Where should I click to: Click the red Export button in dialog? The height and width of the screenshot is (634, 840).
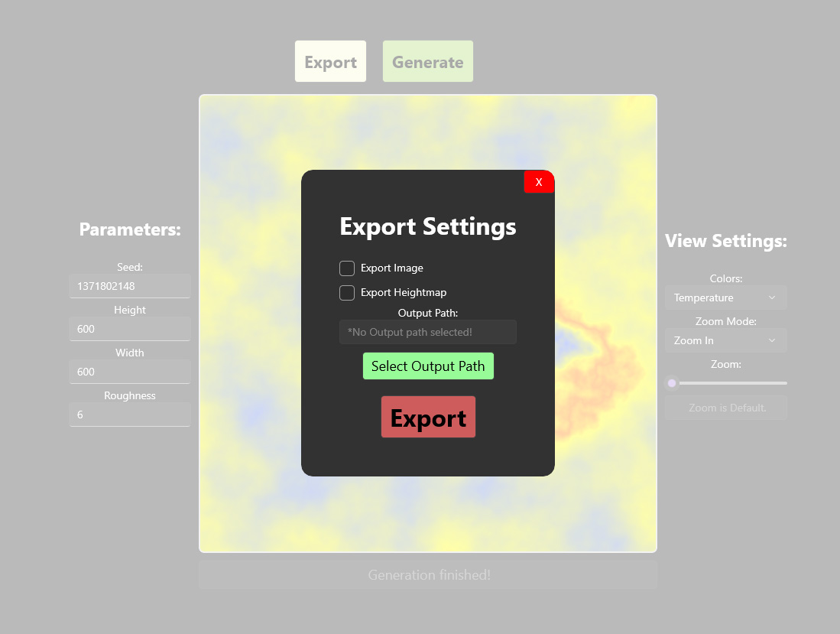tap(428, 418)
